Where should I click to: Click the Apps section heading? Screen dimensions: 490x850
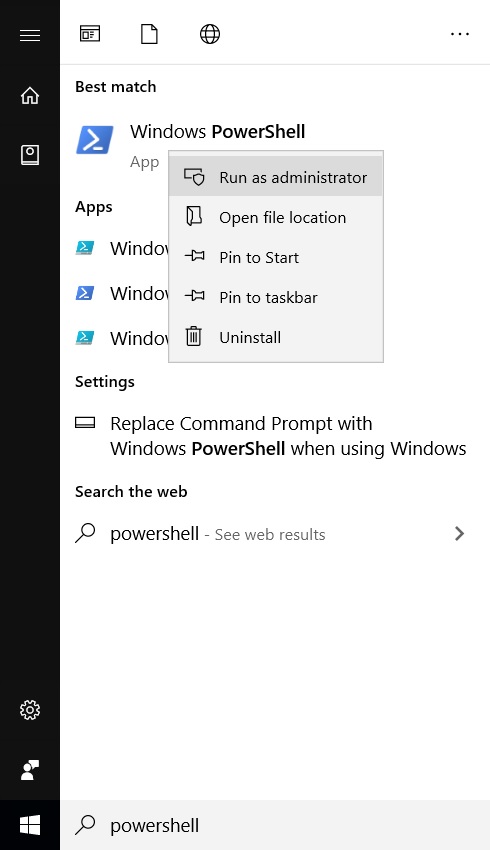pyautogui.click(x=94, y=207)
